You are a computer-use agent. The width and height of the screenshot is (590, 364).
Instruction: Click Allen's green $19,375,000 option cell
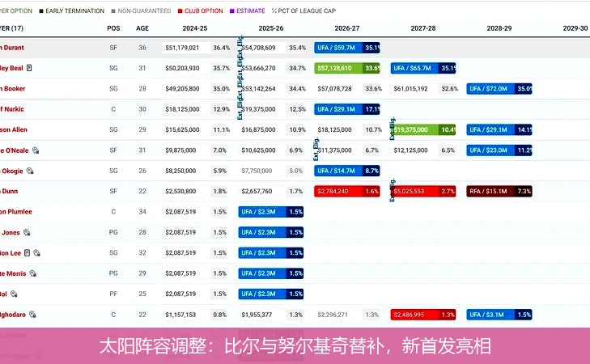pyautogui.click(x=424, y=129)
